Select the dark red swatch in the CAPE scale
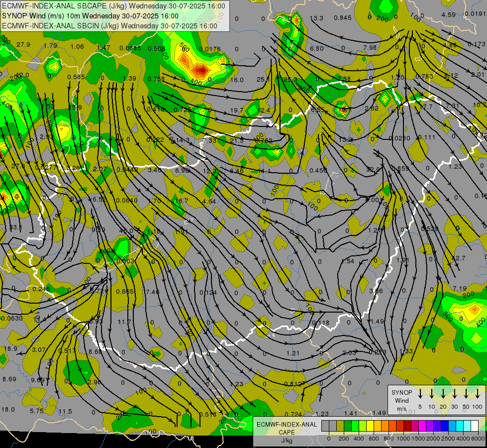 tap(407, 426)
